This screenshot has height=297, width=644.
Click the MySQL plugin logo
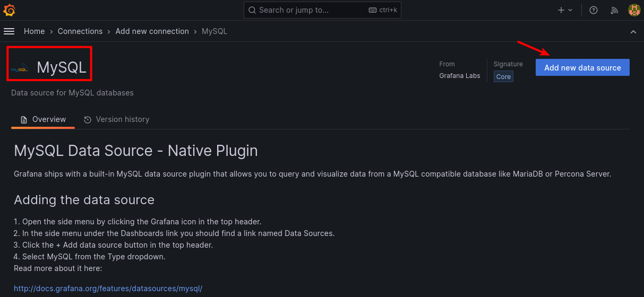tap(20, 68)
